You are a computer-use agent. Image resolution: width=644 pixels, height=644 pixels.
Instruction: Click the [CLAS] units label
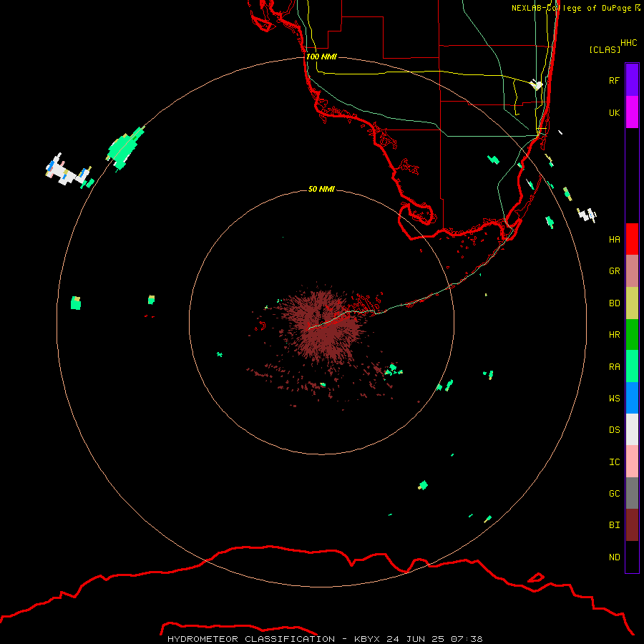click(605, 49)
